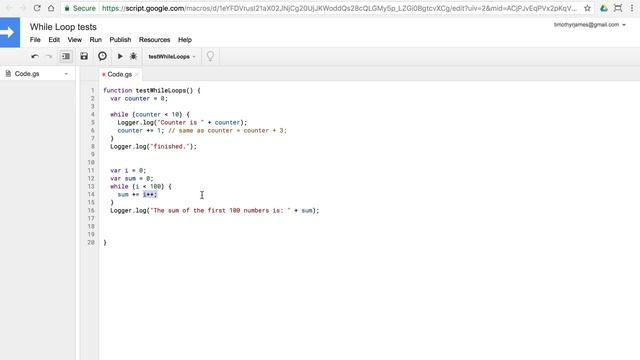Click the browser address bar URL
Image resolution: width=640 pixels, height=360 pixels.
coord(339,8)
